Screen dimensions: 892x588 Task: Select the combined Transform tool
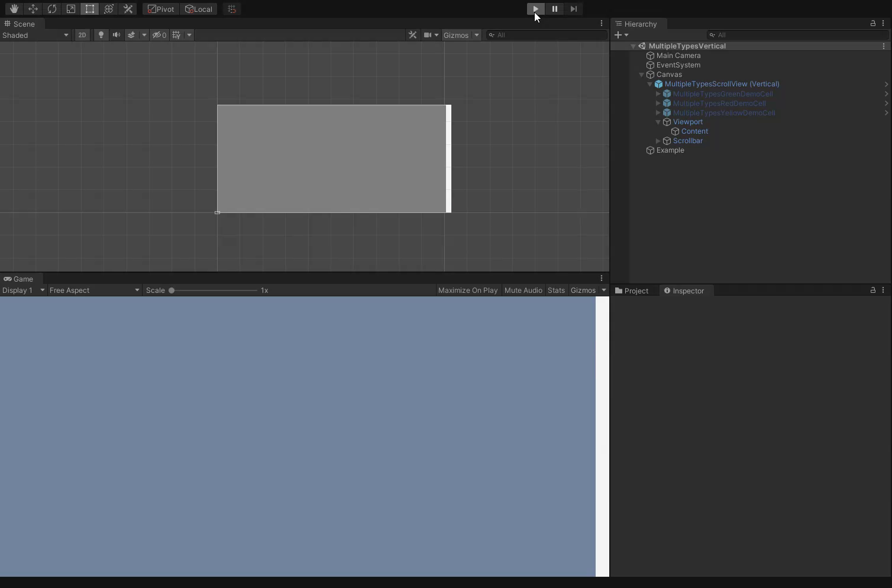point(109,9)
